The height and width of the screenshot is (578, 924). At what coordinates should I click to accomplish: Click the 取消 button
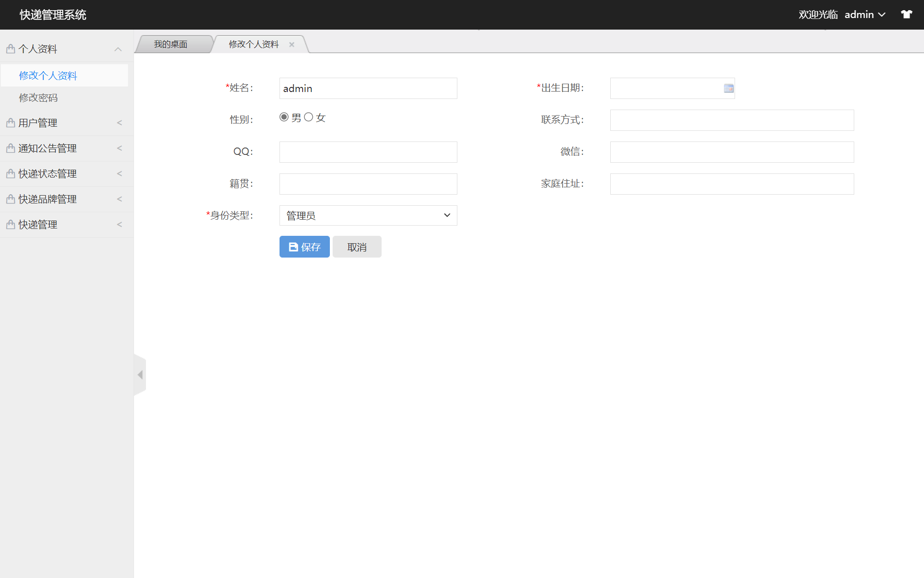(357, 246)
